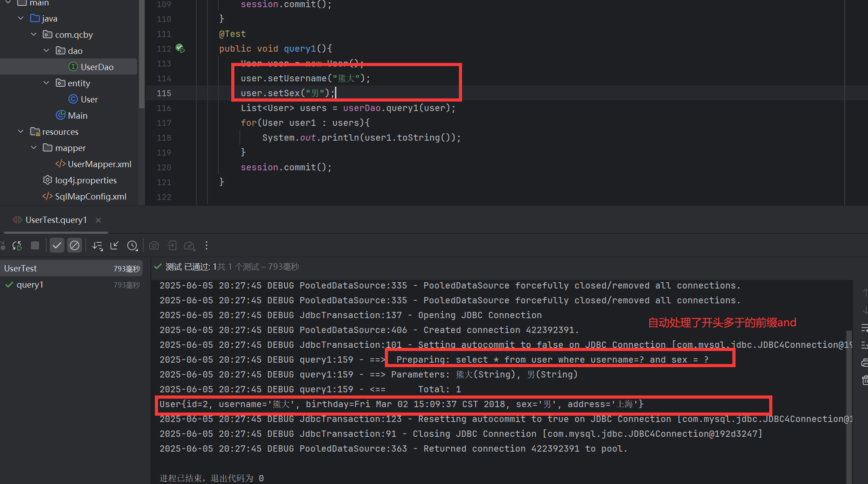Toggle Show Ignored tests filter
Image resolution: width=868 pixels, height=484 pixels.
(75, 245)
